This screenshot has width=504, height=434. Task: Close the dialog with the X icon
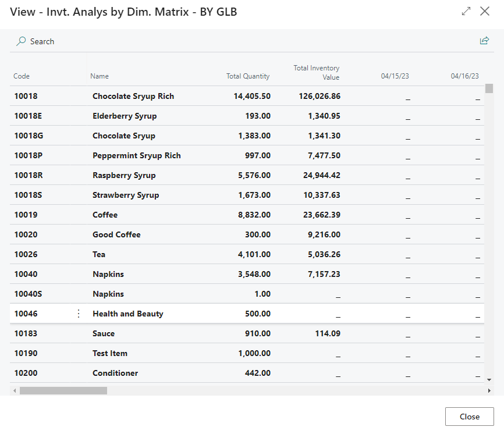(x=485, y=12)
